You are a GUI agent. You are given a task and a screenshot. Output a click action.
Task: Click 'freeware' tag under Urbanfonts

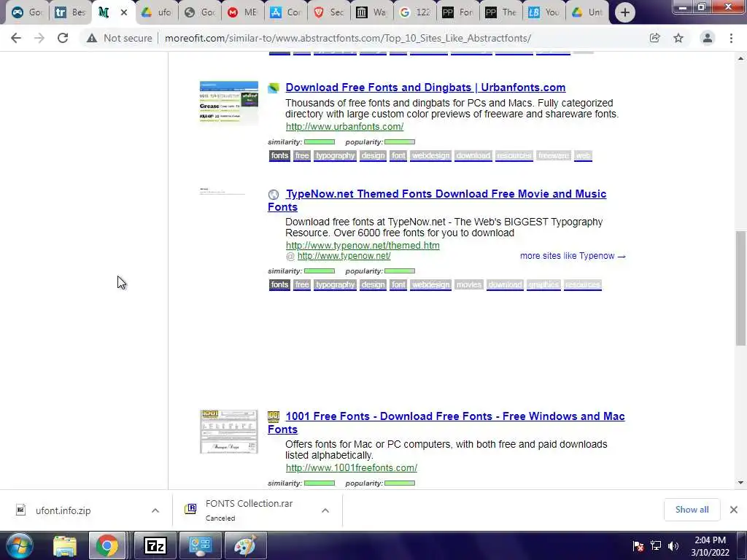tap(553, 156)
